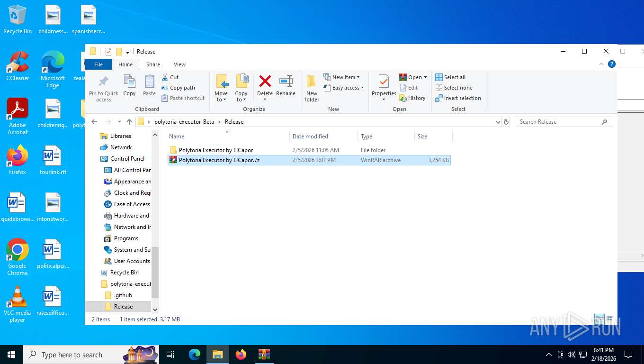Open Microsoft Edge desktop shortcut

(x=53, y=69)
